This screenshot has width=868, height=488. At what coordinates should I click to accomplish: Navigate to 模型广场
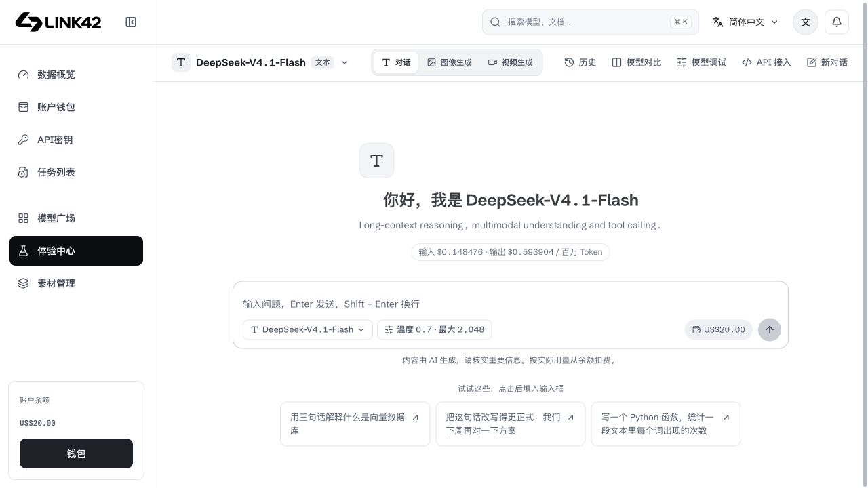[76, 218]
